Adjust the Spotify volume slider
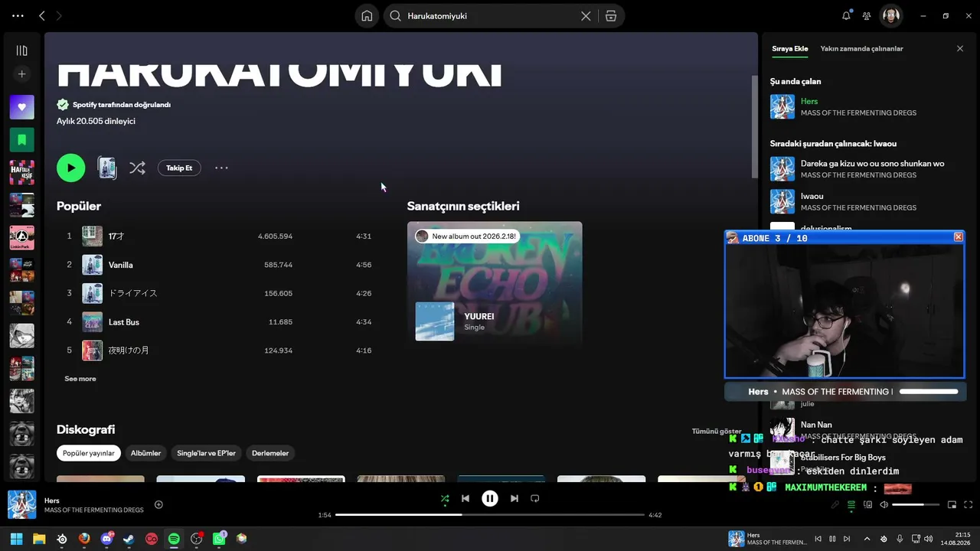This screenshot has width=980, height=551. coord(916,505)
